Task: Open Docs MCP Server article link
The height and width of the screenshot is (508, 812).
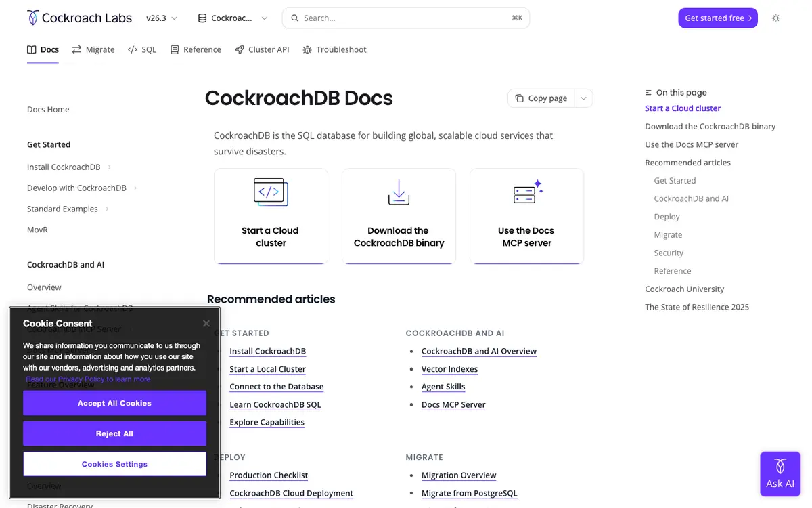Action: [453, 404]
